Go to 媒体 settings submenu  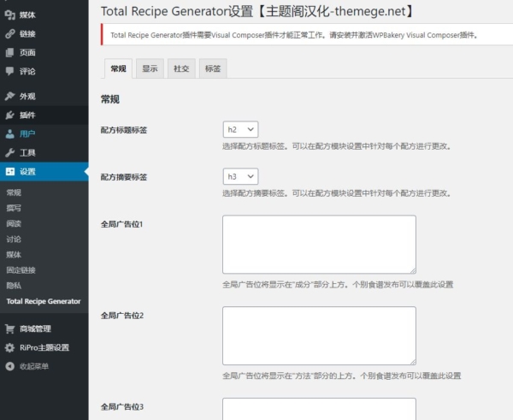pyautogui.click(x=14, y=255)
